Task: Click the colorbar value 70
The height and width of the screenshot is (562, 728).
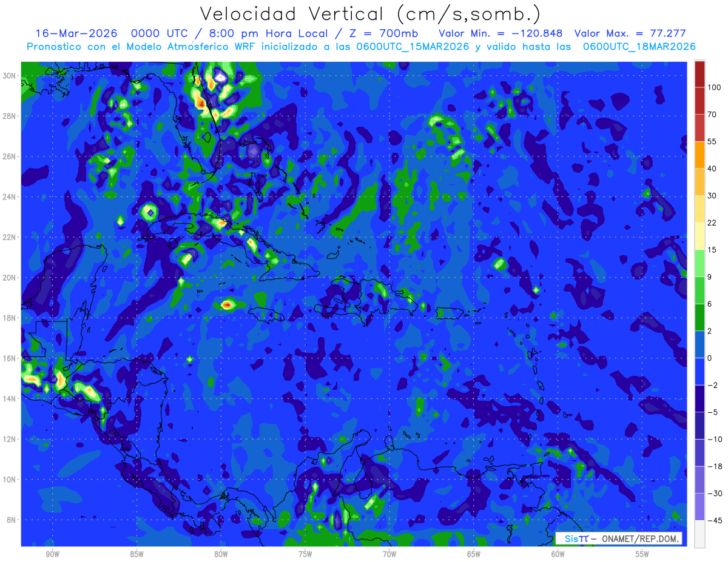Action: point(712,115)
